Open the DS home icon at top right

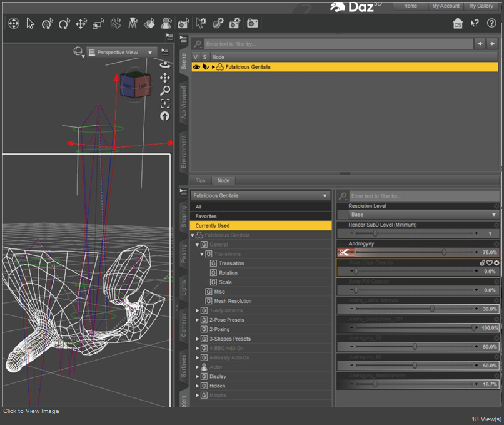(x=458, y=24)
